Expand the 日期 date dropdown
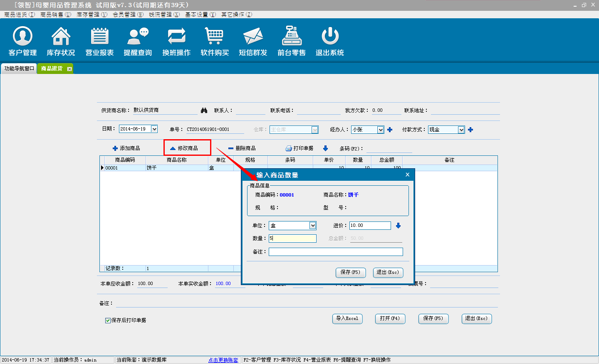Image resolution: width=599 pixels, height=364 pixels. pos(154,129)
